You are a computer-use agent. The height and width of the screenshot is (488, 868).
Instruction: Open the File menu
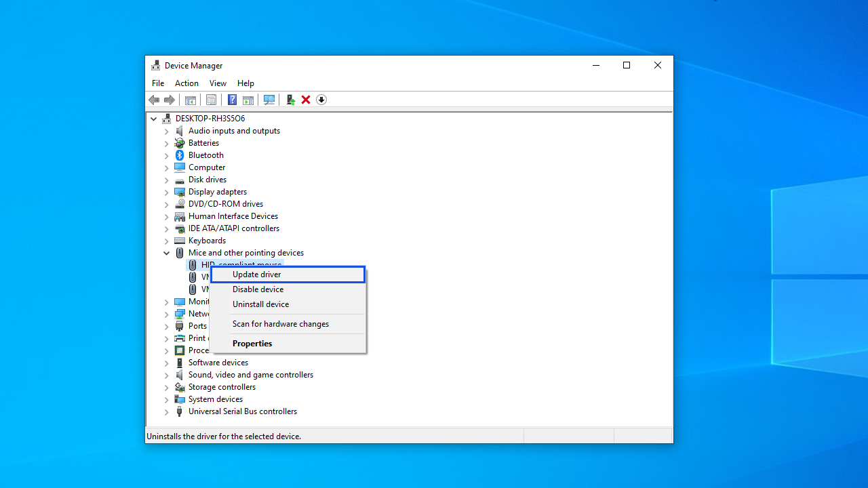click(x=158, y=83)
